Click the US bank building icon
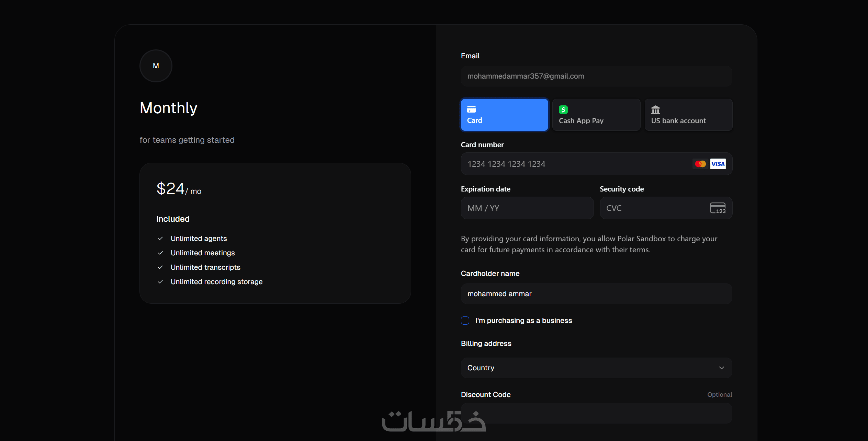Viewport: 868px width, 441px height. click(x=655, y=110)
